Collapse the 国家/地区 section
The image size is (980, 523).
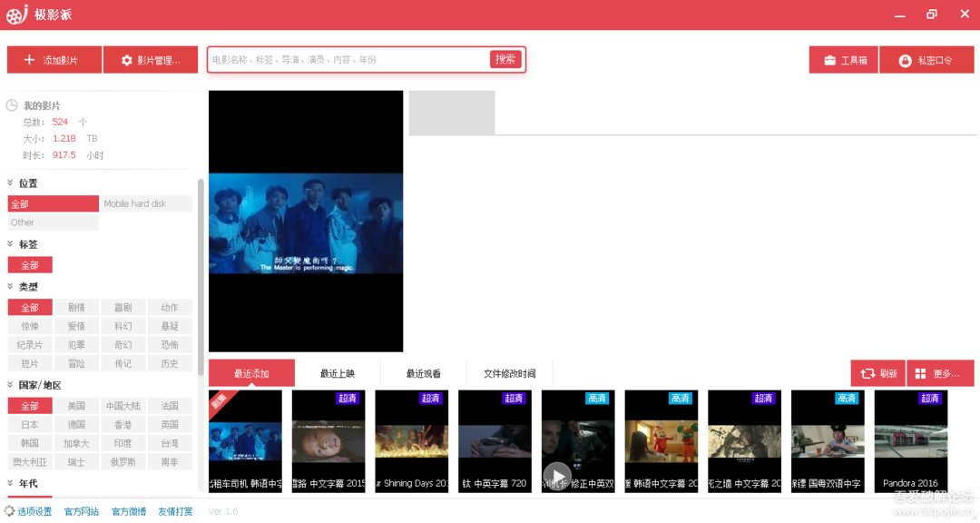pyautogui.click(x=10, y=385)
